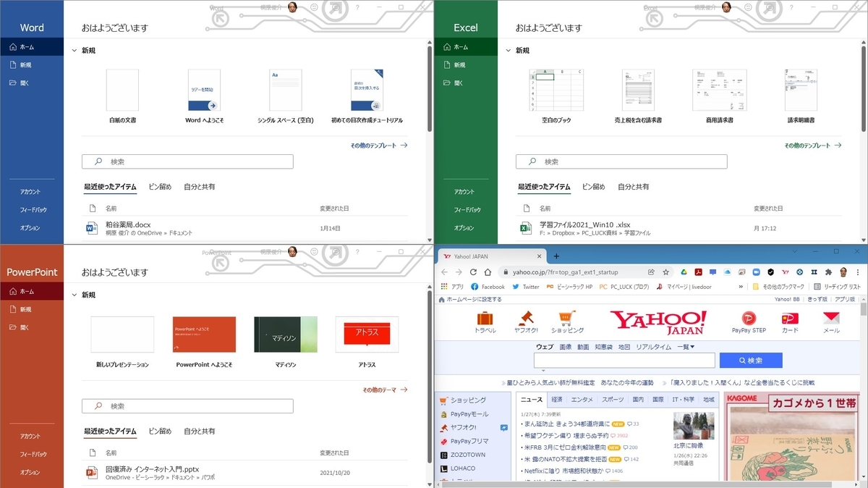868x488 pixels.
Task: Select the アトラス theme in PowerPoint
Action: pyautogui.click(x=367, y=342)
